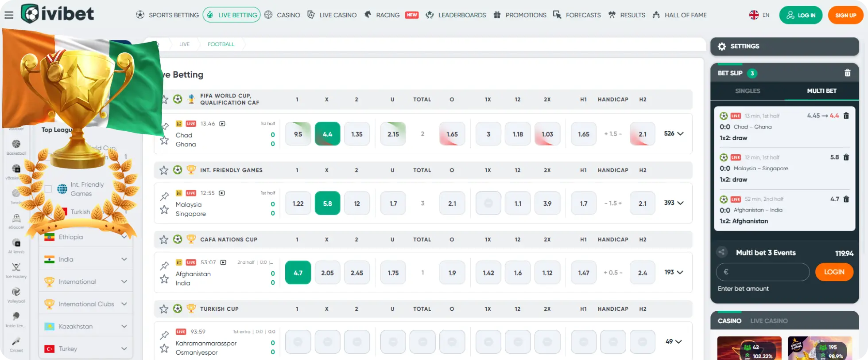Expand the Turkey country list
The height and width of the screenshot is (360, 868).
[x=86, y=349]
